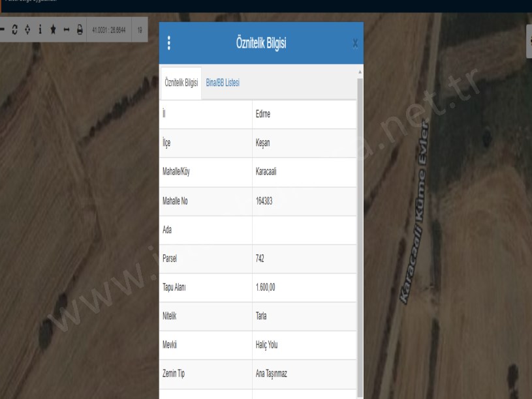Click the panel's scroll up arrow
Screen dimensions: 532x399
(x=360, y=70)
